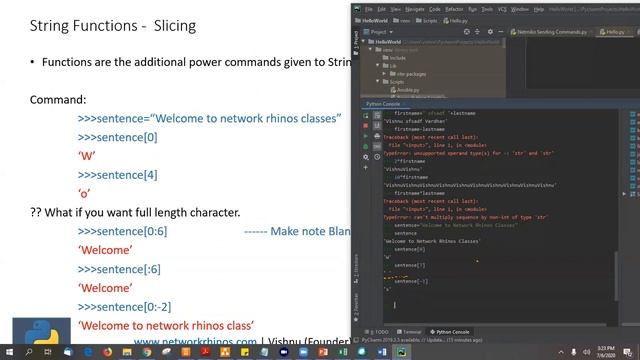Click the Python Console panel header tab
The width and height of the screenshot is (640, 360).
click(x=383, y=104)
